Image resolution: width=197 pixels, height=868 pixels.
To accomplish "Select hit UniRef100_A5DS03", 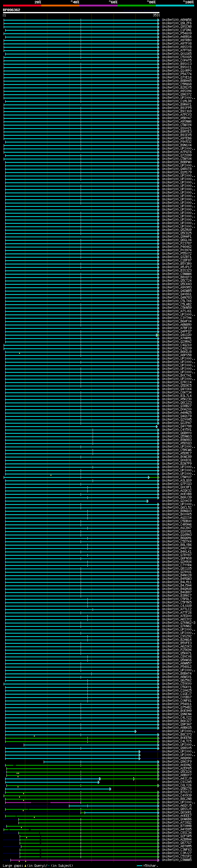I will click(177, 443).
